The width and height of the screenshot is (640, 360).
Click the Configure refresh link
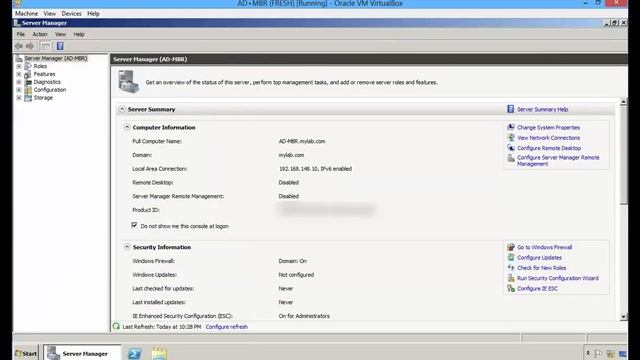click(x=227, y=327)
